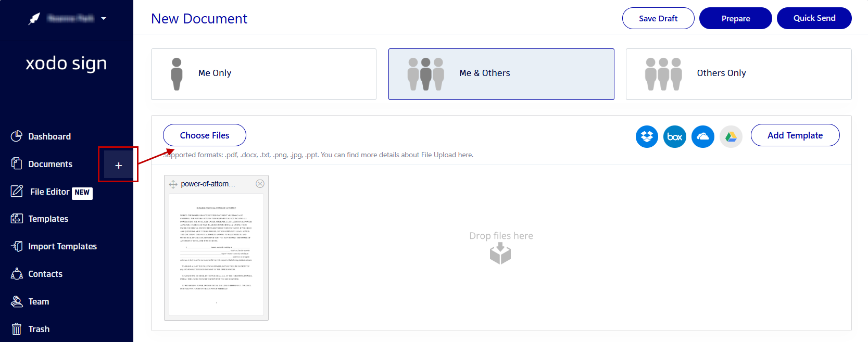Import a file from OneDrive cloud

coord(703,136)
